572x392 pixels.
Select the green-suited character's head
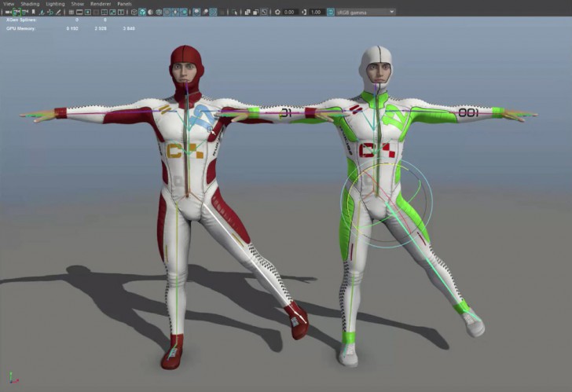click(378, 69)
